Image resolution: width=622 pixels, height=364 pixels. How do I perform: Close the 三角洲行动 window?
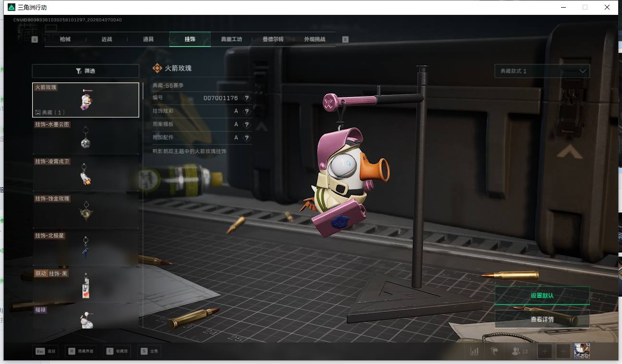click(x=607, y=7)
